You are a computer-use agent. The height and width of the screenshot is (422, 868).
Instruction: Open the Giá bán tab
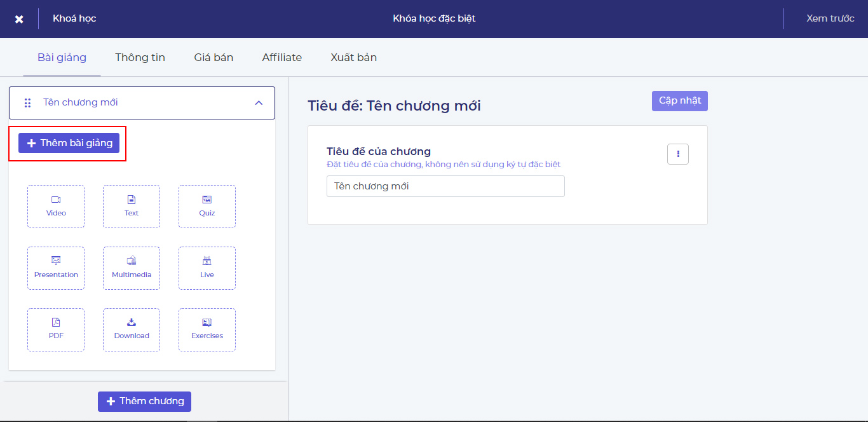coord(214,57)
